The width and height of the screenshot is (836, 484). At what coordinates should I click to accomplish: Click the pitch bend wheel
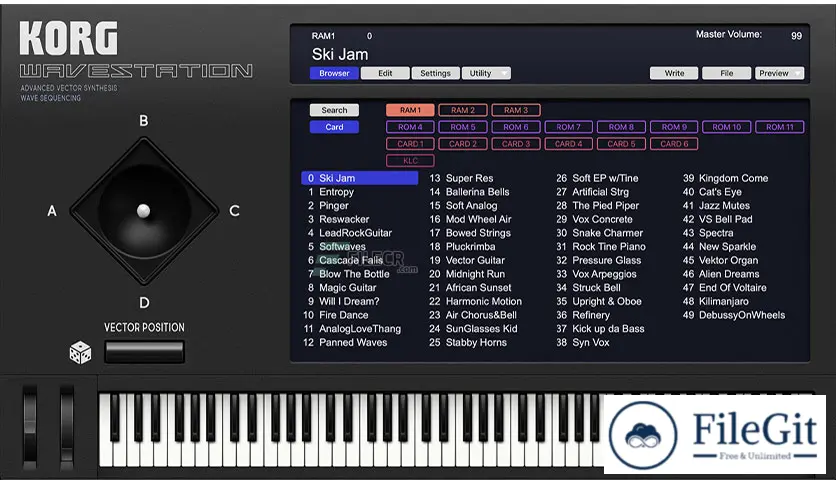[x=30, y=426]
